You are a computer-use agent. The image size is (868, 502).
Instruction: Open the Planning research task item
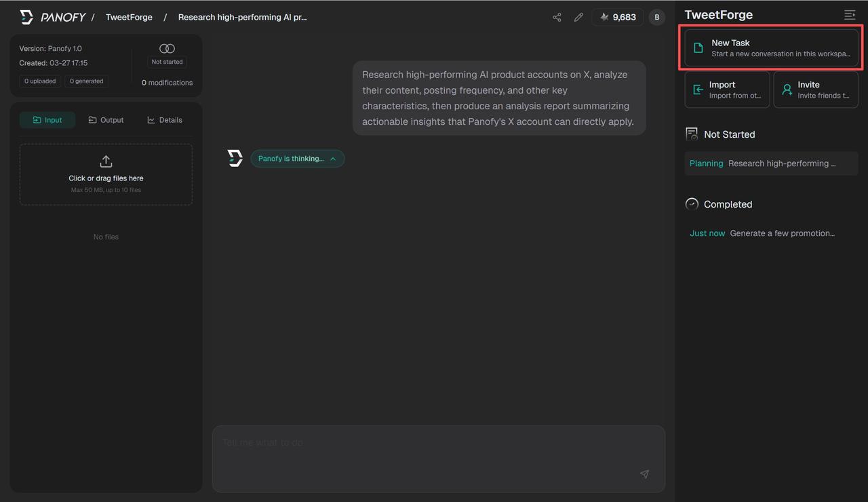pyautogui.click(x=771, y=163)
